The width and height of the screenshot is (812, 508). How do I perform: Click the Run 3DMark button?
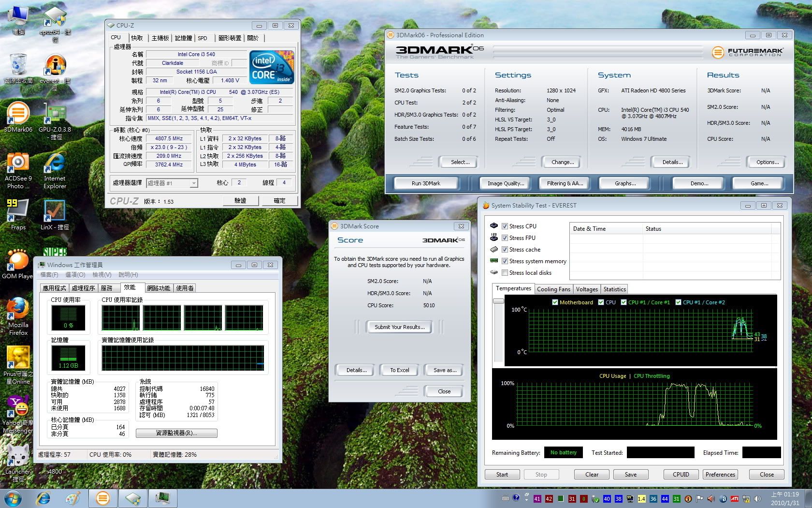[x=426, y=183]
